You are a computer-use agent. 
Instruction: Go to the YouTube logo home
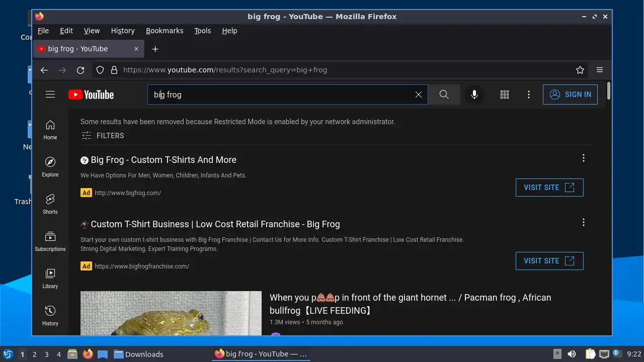click(x=91, y=95)
